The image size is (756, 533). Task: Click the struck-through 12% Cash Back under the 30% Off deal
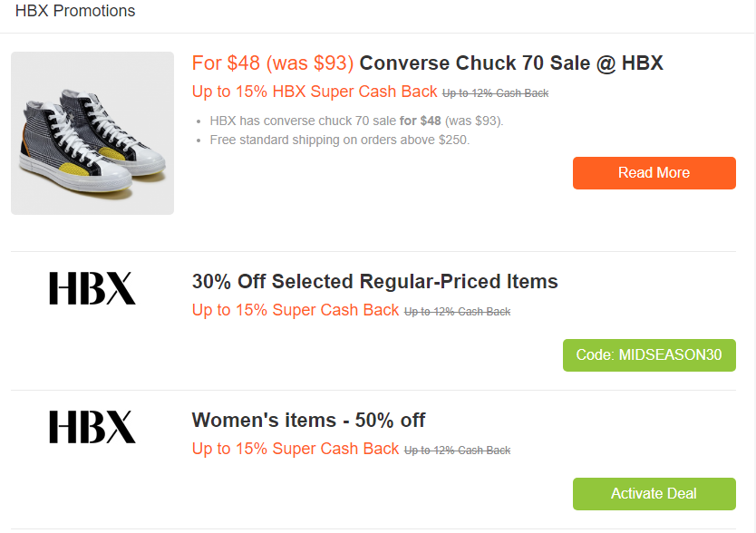pyautogui.click(x=457, y=312)
